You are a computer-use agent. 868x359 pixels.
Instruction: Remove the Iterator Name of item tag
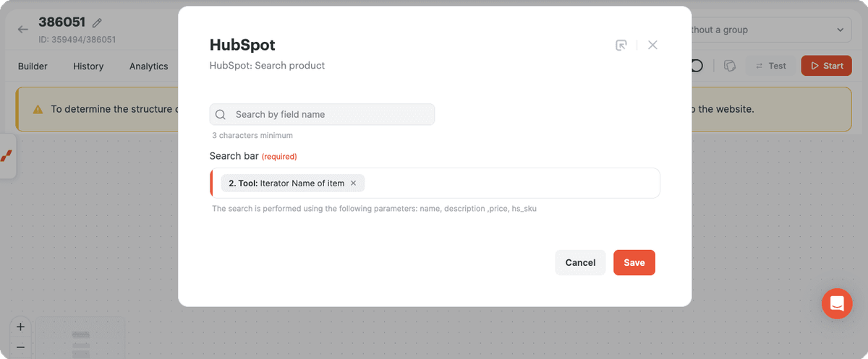click(353, 183)
